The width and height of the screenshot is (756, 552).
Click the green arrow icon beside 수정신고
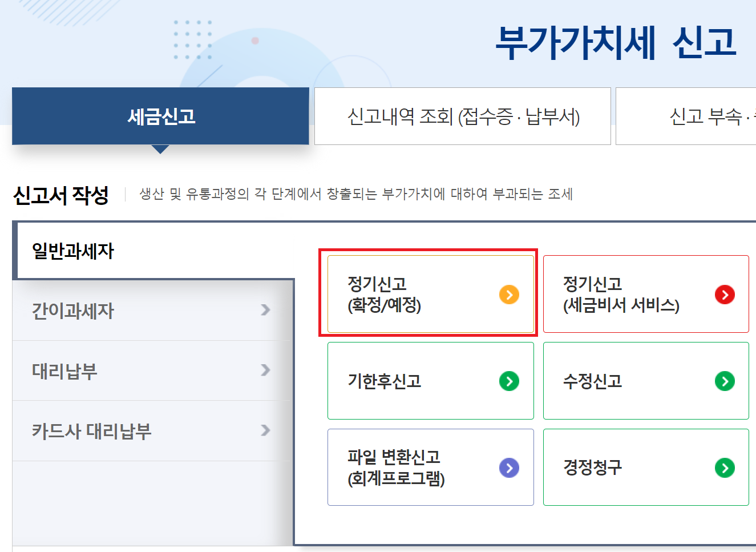click(725, 381)
